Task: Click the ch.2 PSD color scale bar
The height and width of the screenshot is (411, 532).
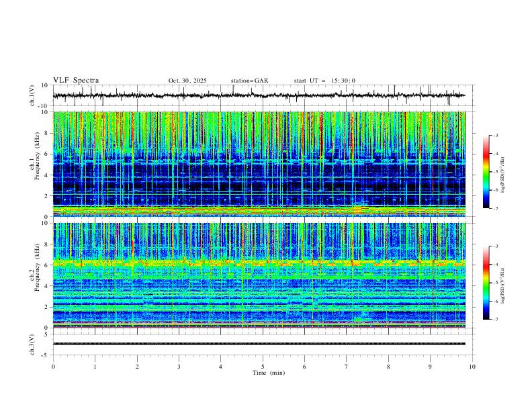Action: [x=486, y=283]
